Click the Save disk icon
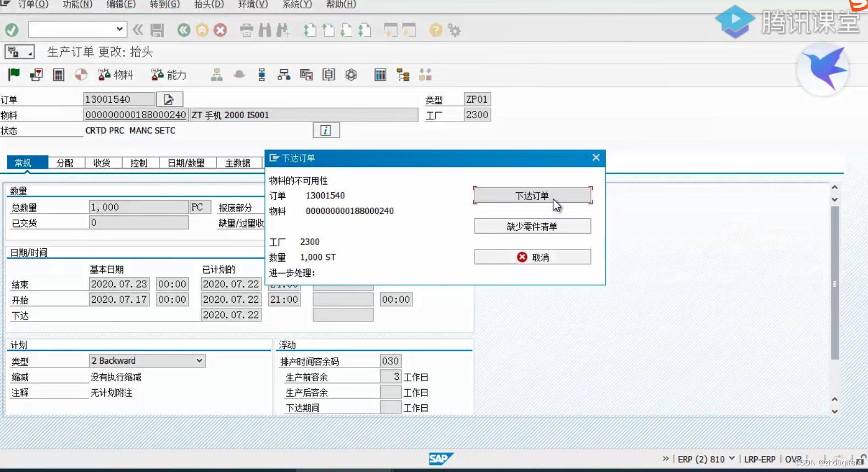 [x=158, y=30]
